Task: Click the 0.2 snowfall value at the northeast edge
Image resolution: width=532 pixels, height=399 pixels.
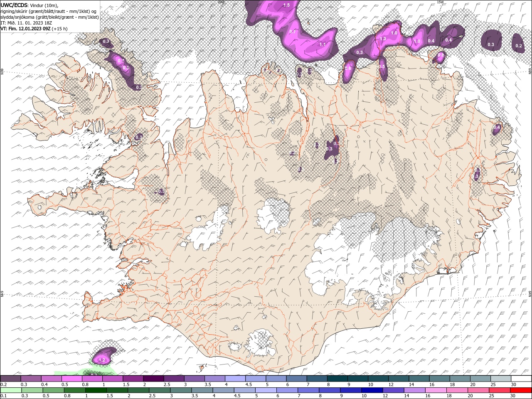Action: (x=519, y=46)
